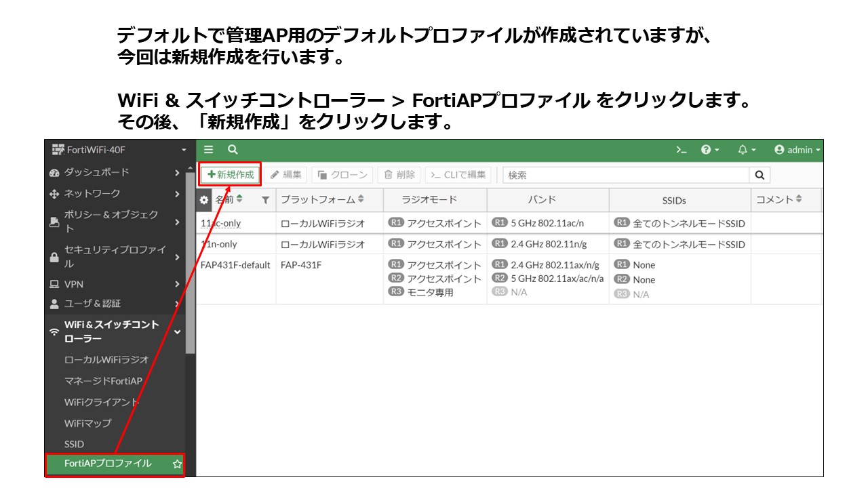This screenshot has height=488, width=868.
Task: Click the SSIDs column header
Action: pos(679,200)
